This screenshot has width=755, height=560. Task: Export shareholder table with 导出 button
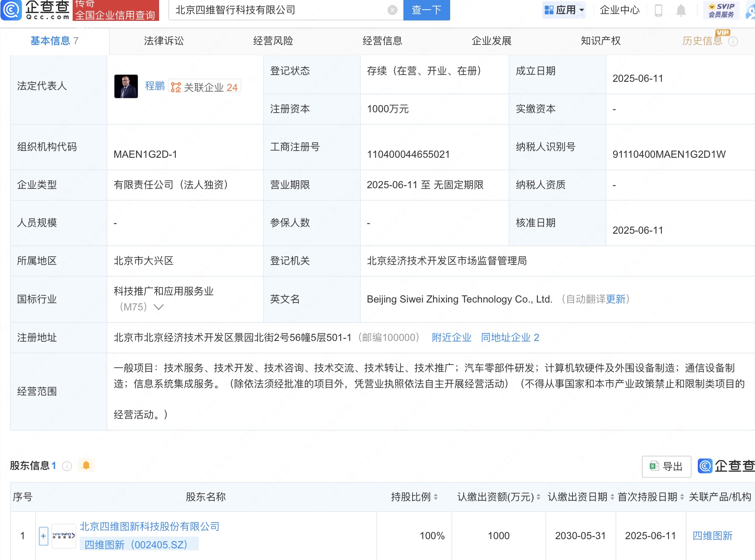666,466
